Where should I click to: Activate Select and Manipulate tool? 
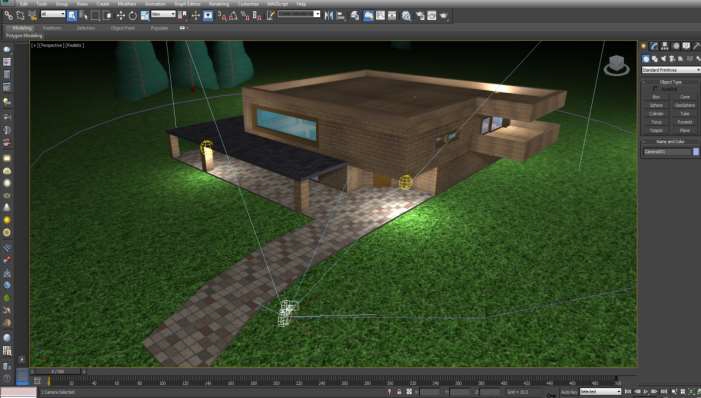click(195, 16)
